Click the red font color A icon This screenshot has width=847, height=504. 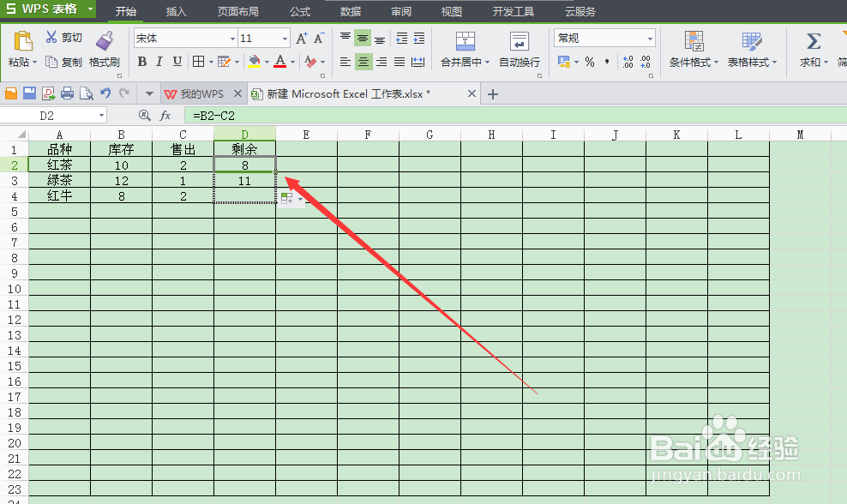tap(279, 62)
